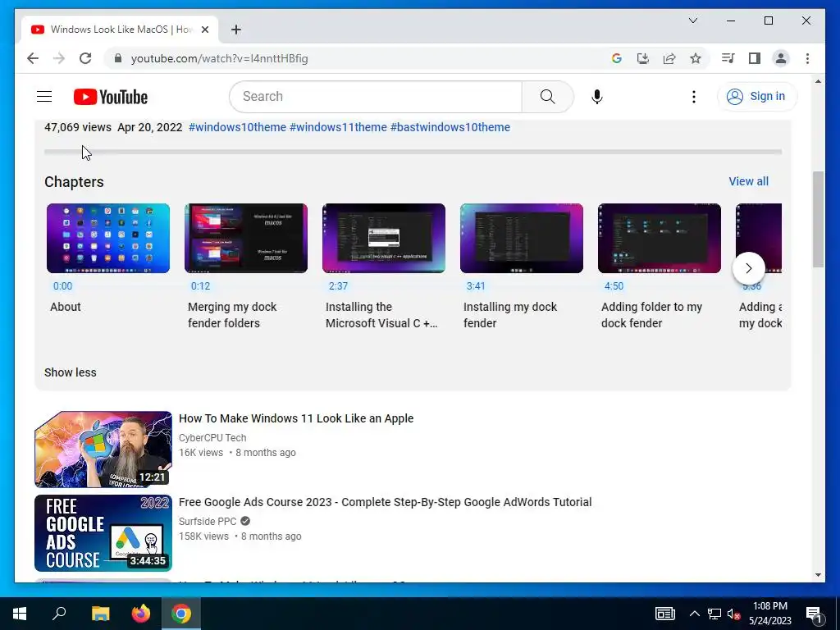Advance chapters with the next arrow
The height and width of the screenshot is (630, 840).
[x=748, y=268]
